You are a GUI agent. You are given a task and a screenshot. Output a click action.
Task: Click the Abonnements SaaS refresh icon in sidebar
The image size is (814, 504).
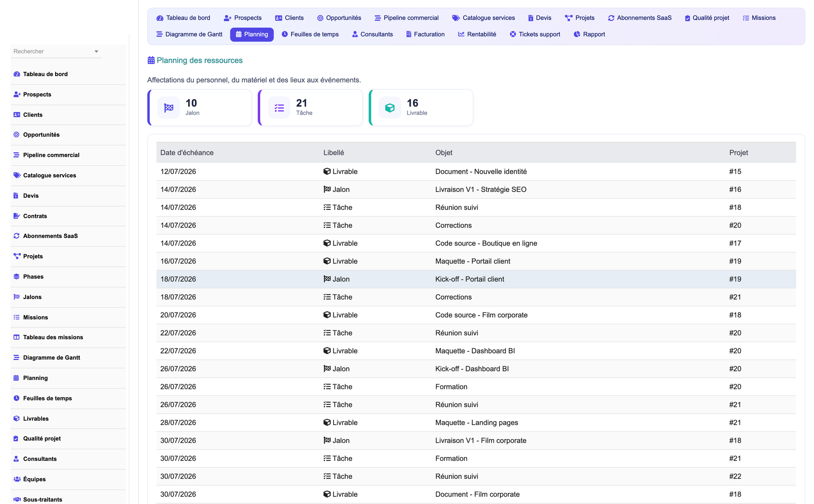pyautogui.click(x=17, y=236)
